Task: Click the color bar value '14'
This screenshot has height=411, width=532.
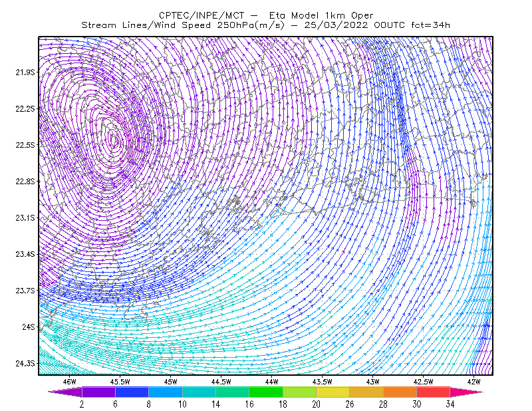Action: [215, 404]
